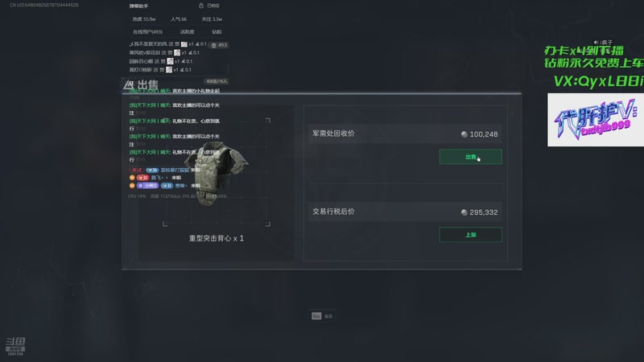644x362 pixels.
Task: Click the 出售 panel title icon
Action: 129,85
